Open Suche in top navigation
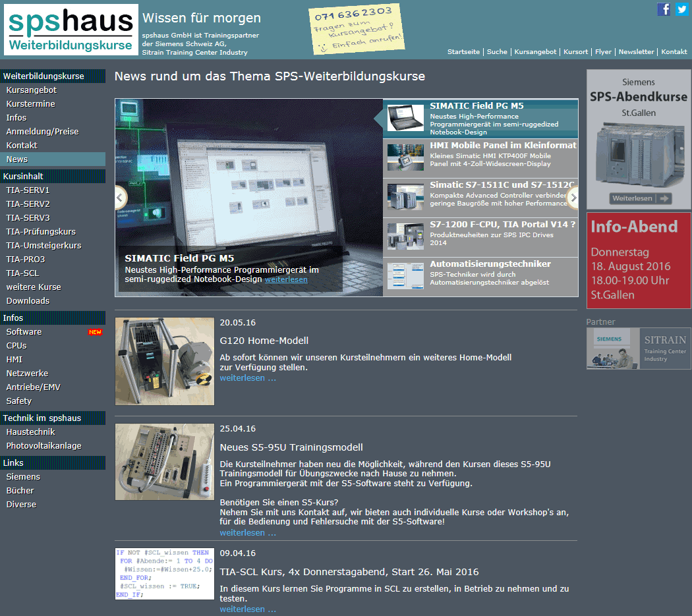This screenshot has width=692, height=616. [497, 51]
